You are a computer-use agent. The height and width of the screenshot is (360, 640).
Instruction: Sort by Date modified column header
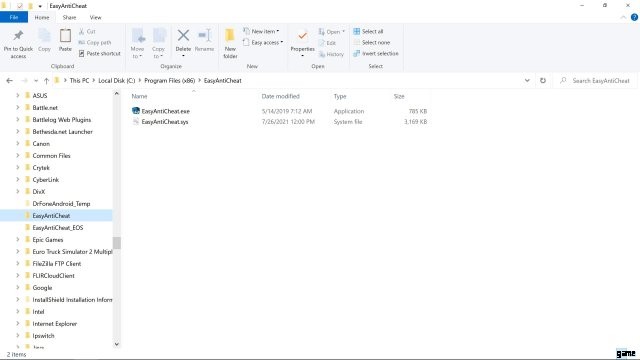coord(280,96)
